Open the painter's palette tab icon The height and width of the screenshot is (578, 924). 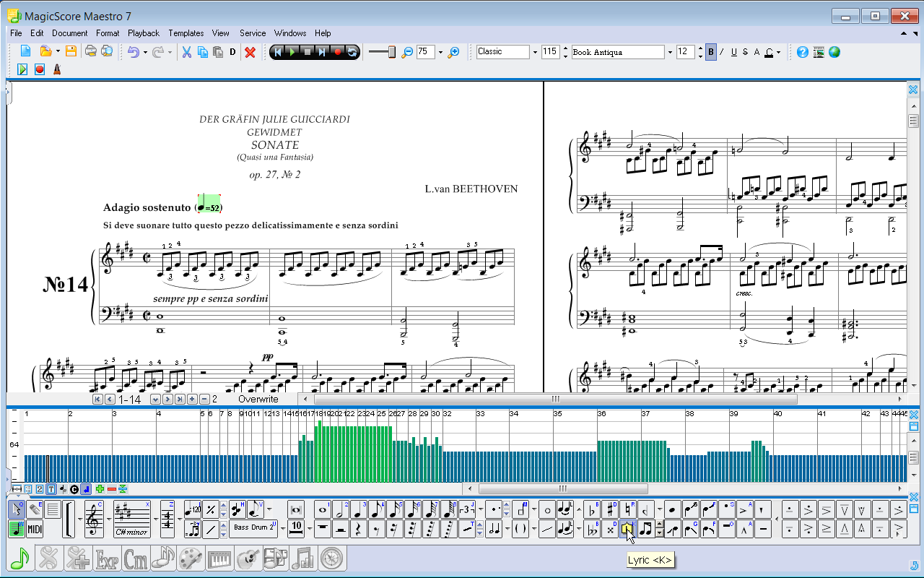tap(192, 558)
